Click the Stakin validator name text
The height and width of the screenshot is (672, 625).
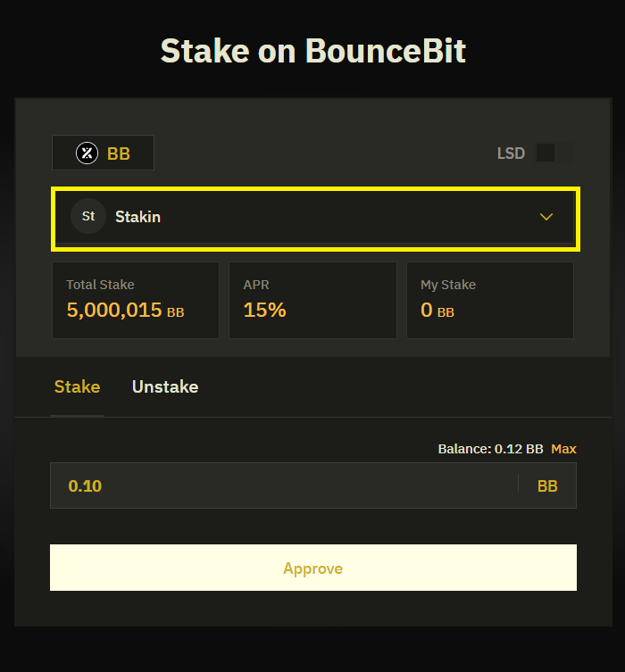pyautogui.click(x=137, y=217)
